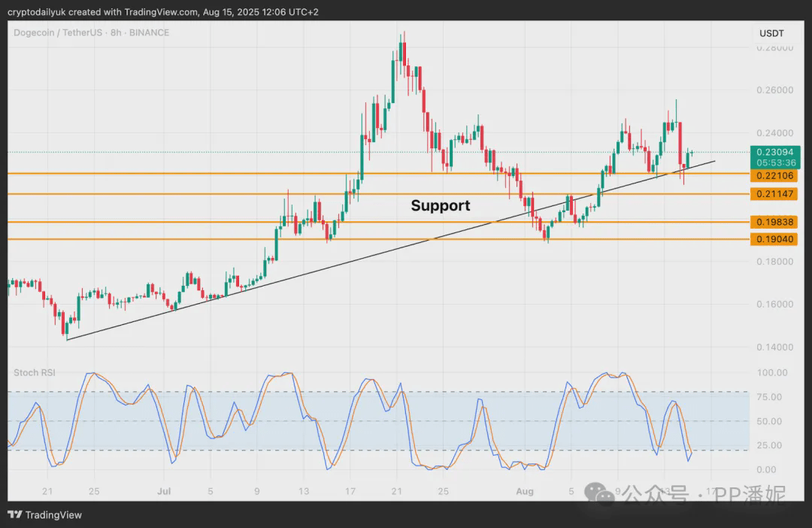
Task: Click the Jul label on time axis
Action: pyautogui.click(x=164, y=491)
